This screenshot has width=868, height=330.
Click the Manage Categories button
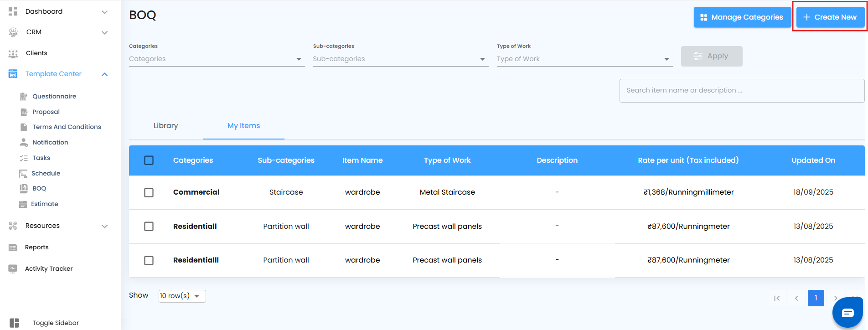pyautogui.click(x=742, y=17)
